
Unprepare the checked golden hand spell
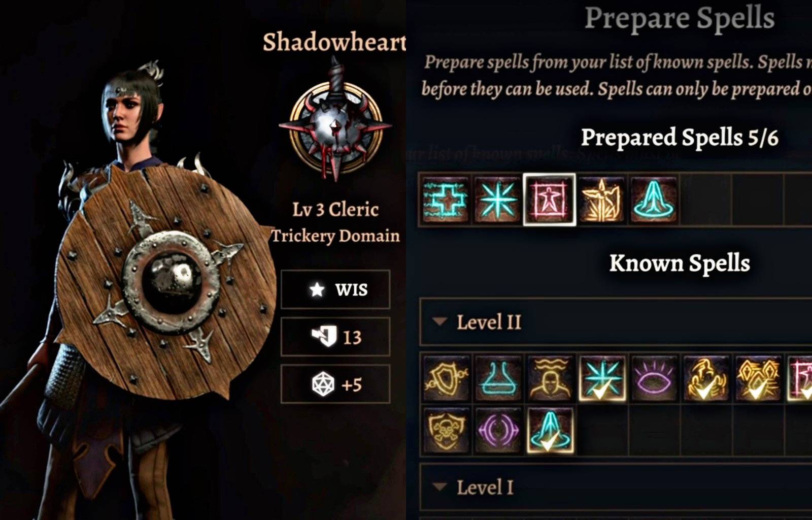706,379
